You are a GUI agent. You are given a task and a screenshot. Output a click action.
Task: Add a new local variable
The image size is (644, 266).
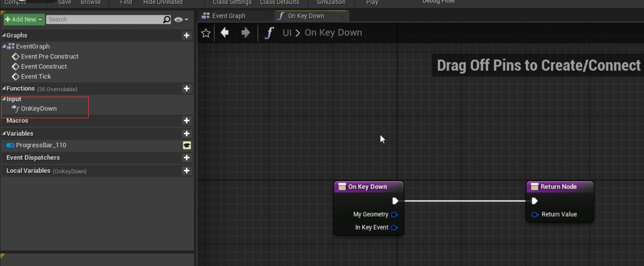pyautogui.click(x=186, y=171)
